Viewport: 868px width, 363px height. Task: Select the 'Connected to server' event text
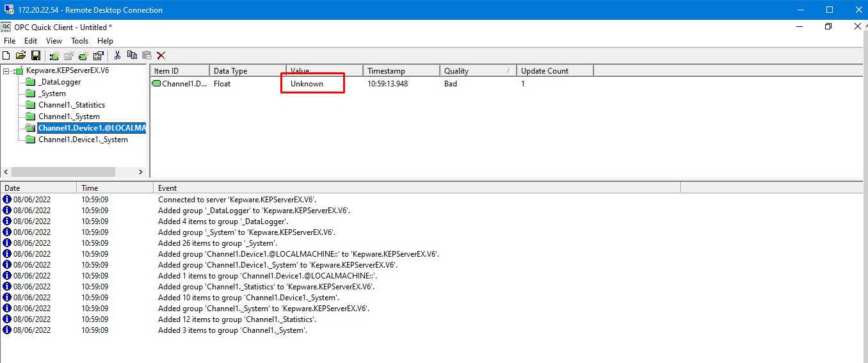[237, 200]
